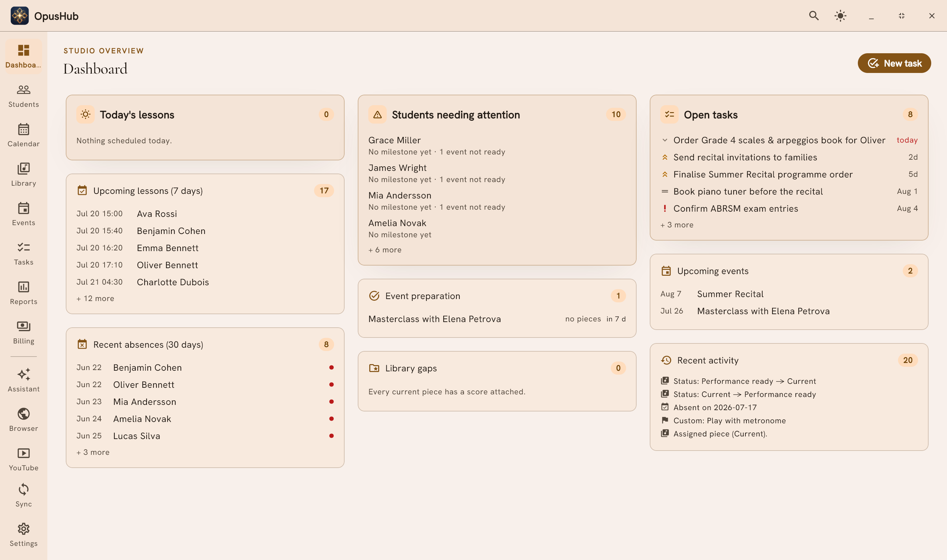Open Emma Bennett lesson at 16:20
Image resolution: width=947 pixels, height=560 pixels.
[205, 248]
